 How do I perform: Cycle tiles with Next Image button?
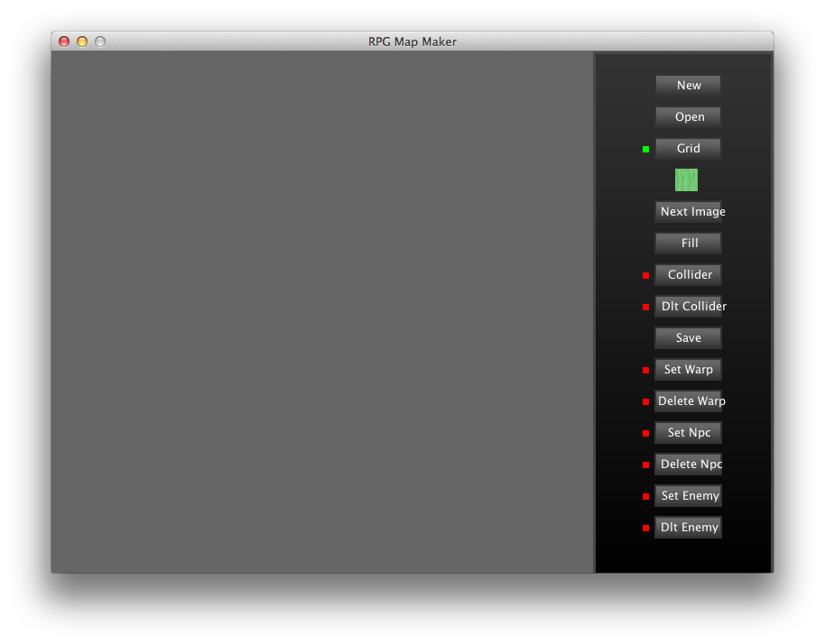tap(688, 211)
